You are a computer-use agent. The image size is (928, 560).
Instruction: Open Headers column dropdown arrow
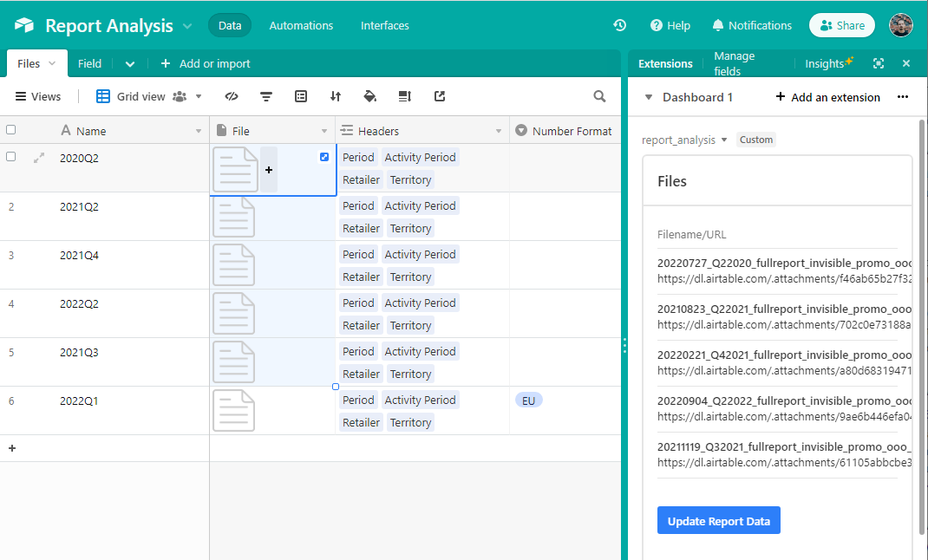click(x=499, y=131)
